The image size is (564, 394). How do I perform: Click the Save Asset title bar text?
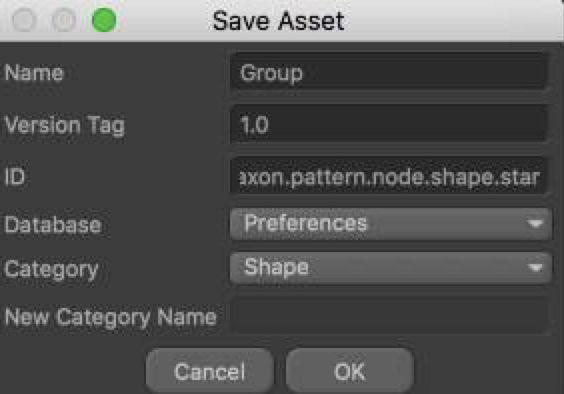[279, 21]
